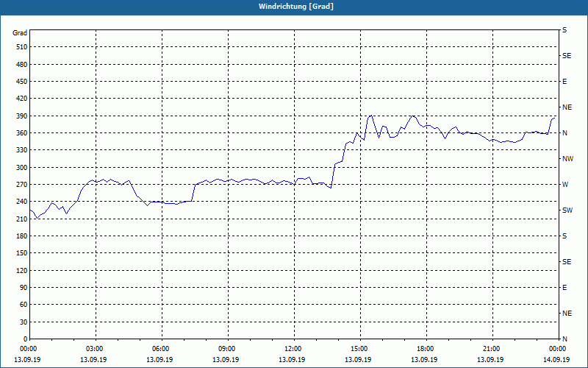Select the 120 y-axis value

coord(22,270)
